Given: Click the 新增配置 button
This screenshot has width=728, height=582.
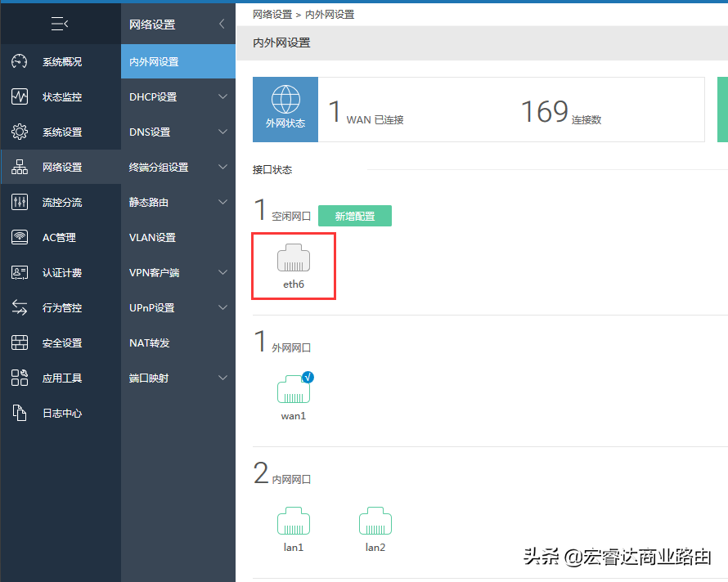Looking at the screenshot, I should 355,216.
